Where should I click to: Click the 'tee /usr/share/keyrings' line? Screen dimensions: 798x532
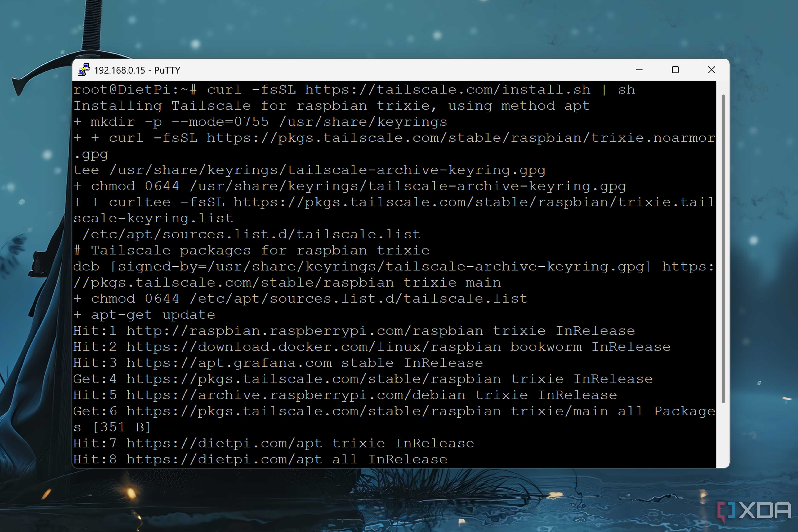309,170
